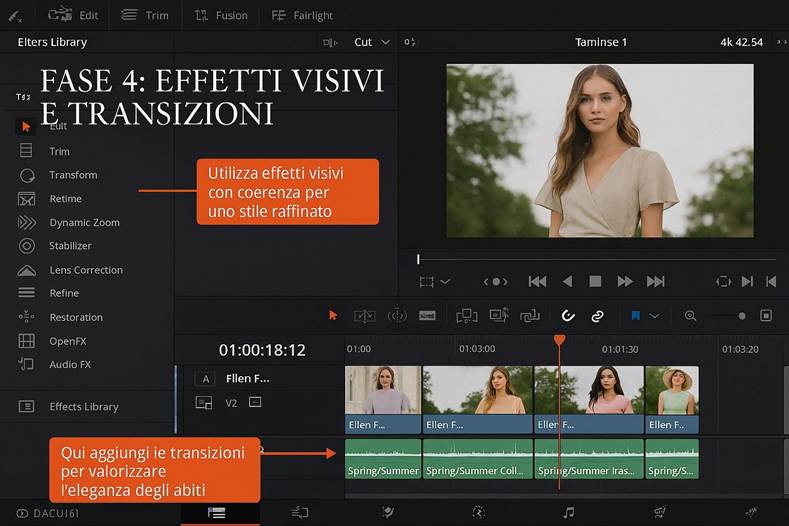789x526 pixels.
Task: Toggle V2 track lock icon
Action: 204,402
